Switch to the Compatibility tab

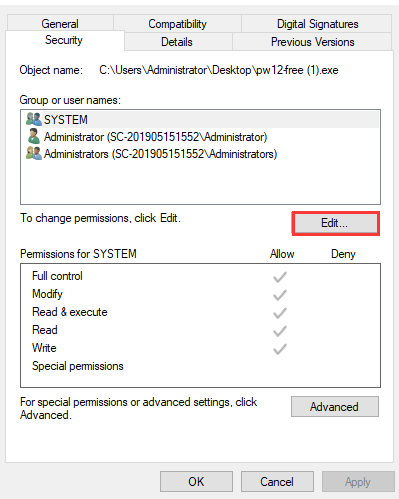coord(177,23)
